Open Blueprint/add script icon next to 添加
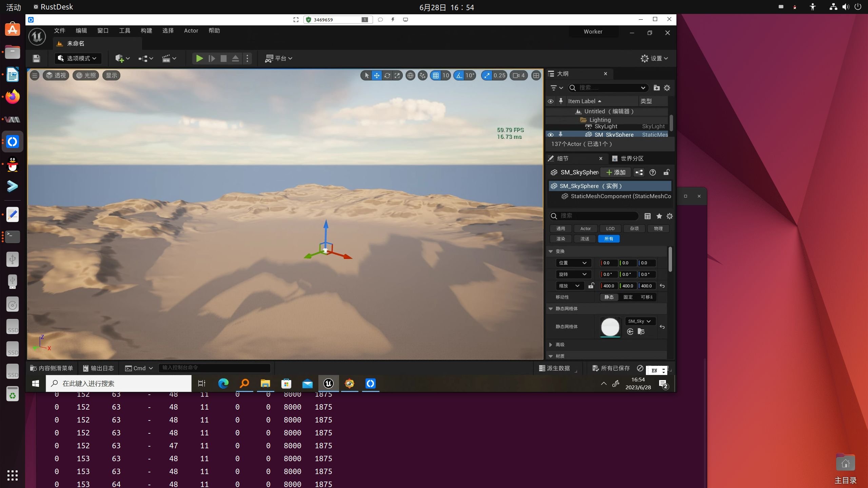The width and height of the screenshot is (868, 488). click(639, 172)
